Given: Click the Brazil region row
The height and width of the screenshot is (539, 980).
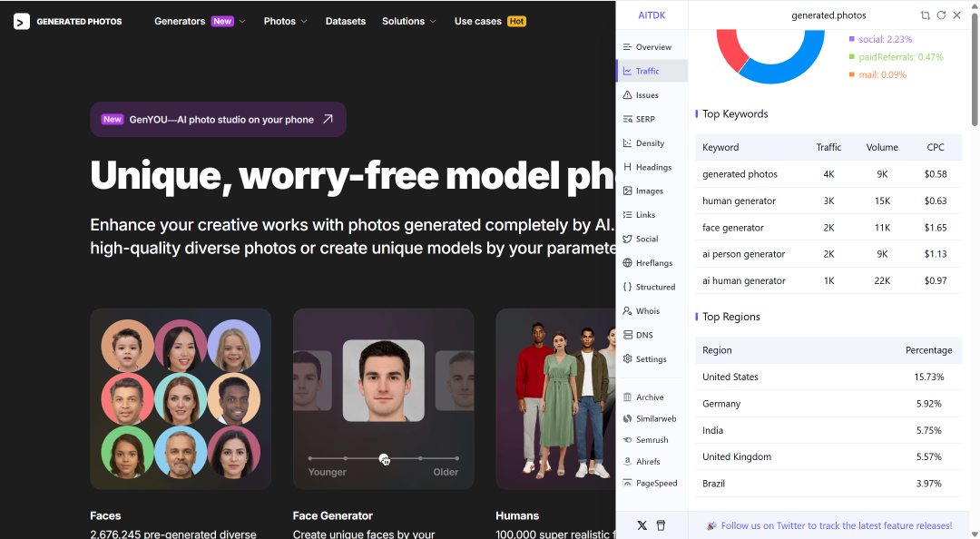Looking at the screenshot, I should pos(828,484).
